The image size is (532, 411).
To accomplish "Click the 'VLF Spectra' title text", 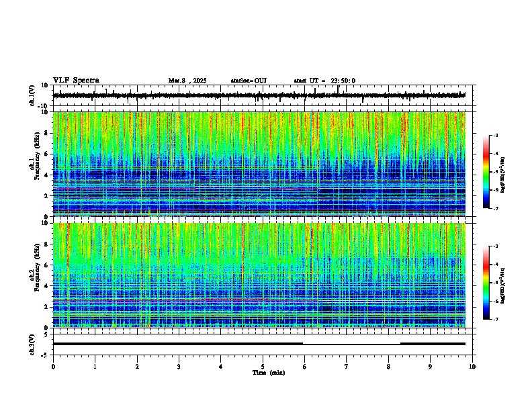I will [76, 81].
